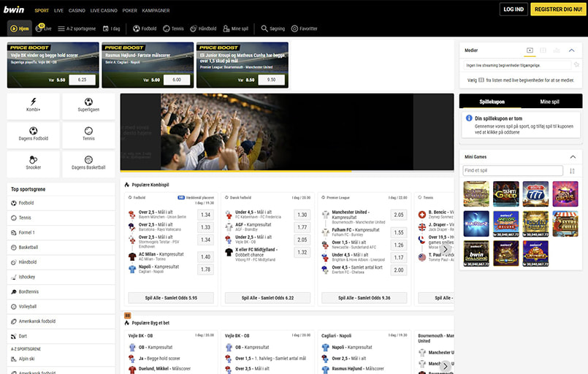
Task: Open Mine spil in the toolbar
Action: tap(235, 28)
